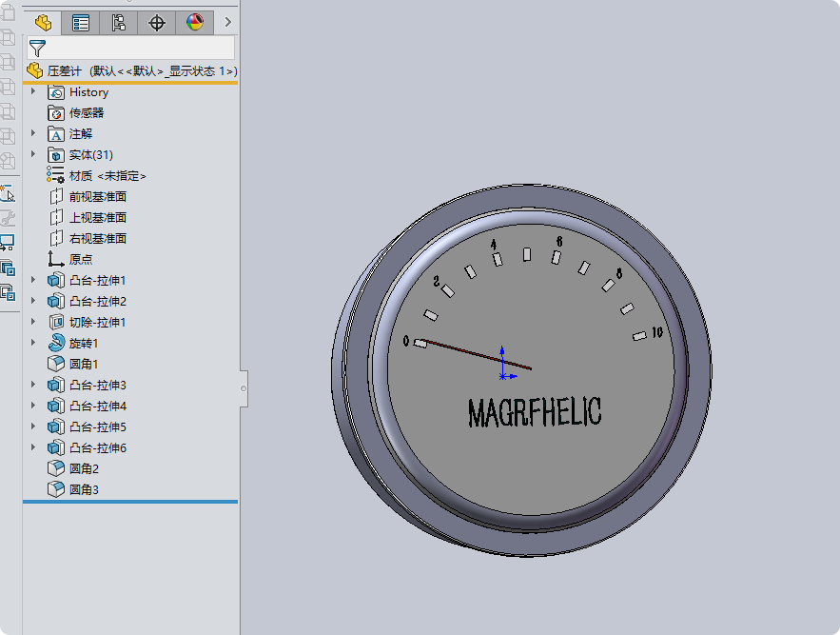Click the panel collapse handle on splitter

tap(244, 388)
